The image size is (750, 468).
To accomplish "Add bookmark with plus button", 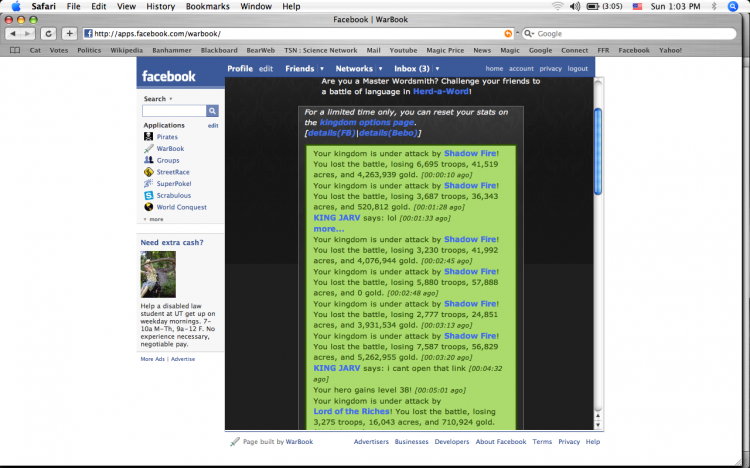I will coord(69,33).
